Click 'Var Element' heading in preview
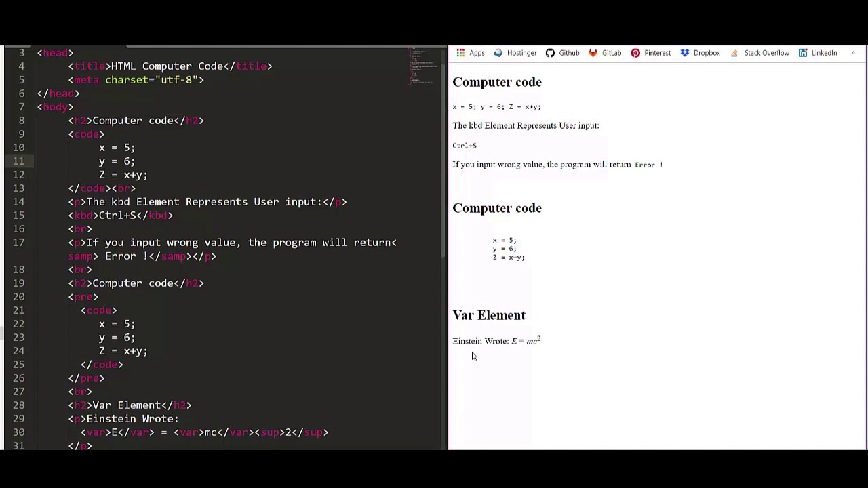868x488 pixels. (489, 315)
